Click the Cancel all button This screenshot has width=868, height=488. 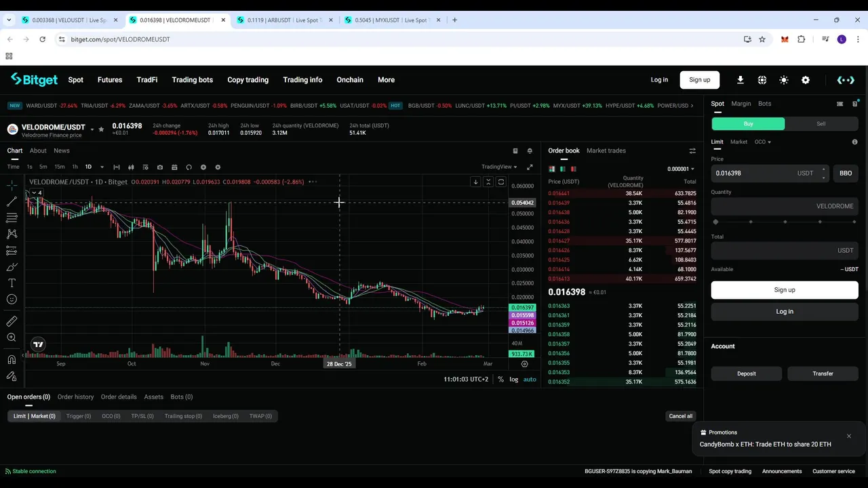pyautogui.click(x=681, y=416)
